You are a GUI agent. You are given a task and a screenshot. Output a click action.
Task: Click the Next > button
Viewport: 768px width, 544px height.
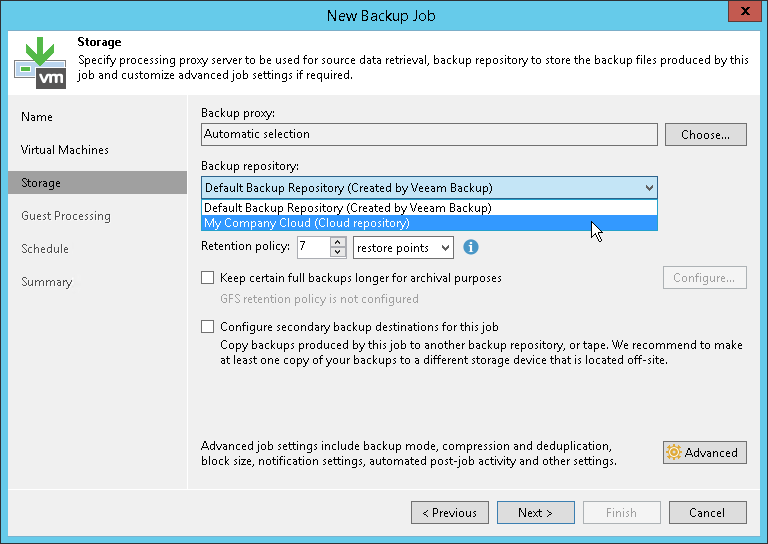pos(535,513)
